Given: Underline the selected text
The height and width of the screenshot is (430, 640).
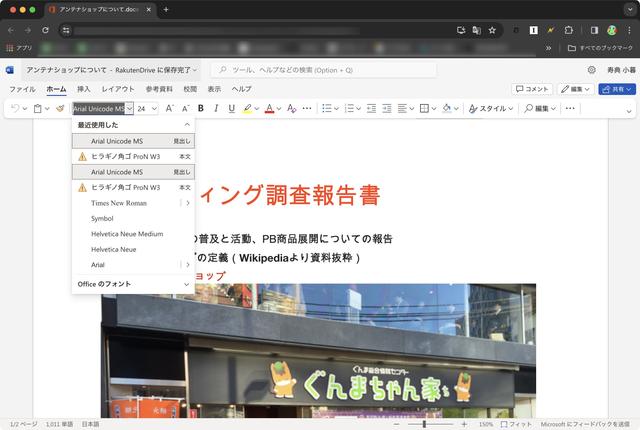Looking at the screenshot, I should 231,108.
